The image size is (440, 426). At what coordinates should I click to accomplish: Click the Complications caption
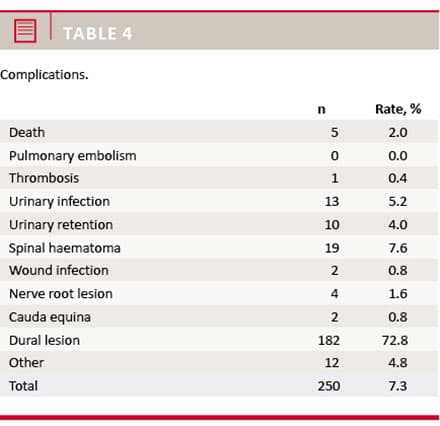pyautogui.click(x=44, y=75)
